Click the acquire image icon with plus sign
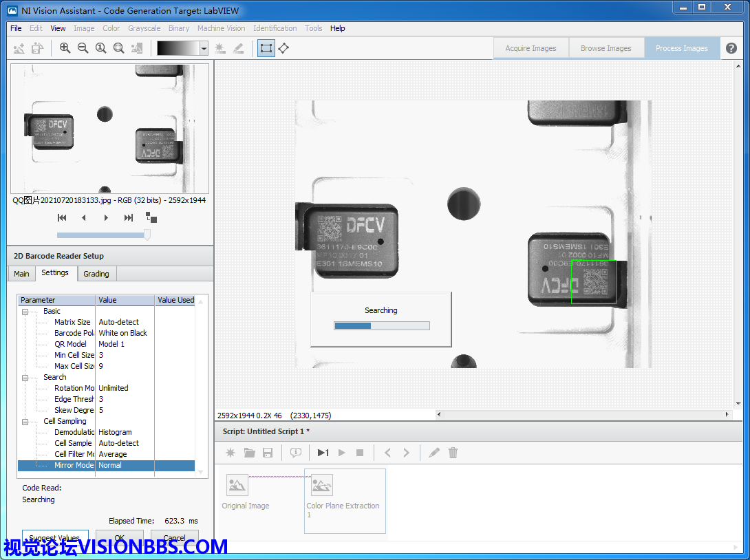 point(19,48)
